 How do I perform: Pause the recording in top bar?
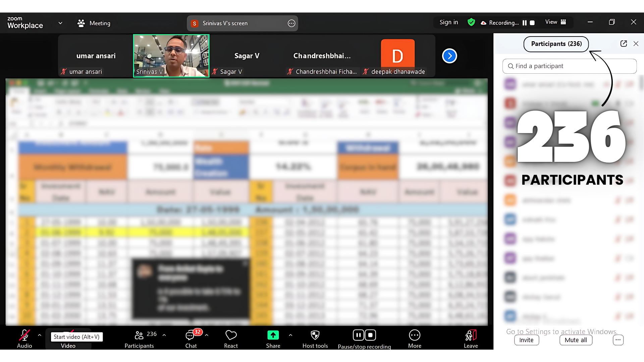[x=525, y=23]
